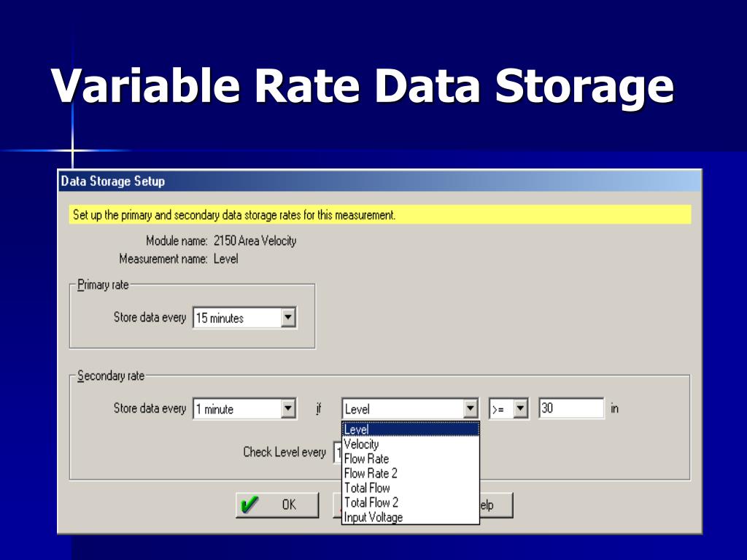
Task: Click the Secondary rate group label
Action: point(111,376)
